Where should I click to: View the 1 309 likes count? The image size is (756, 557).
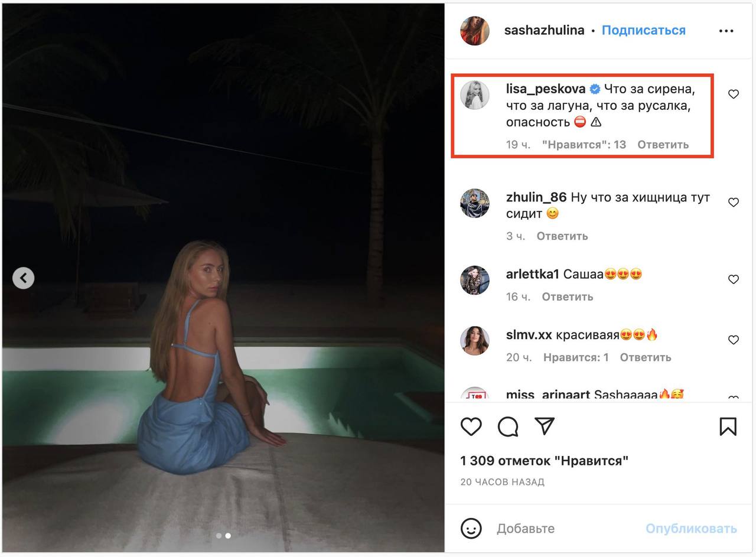pyautogui.click(x=544, y=461)
